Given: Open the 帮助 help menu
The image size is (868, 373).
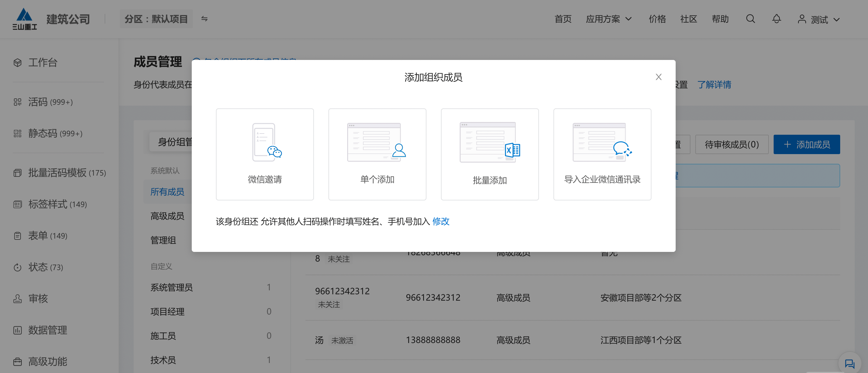Looking at the screenshot, I should tap(720, 19).
